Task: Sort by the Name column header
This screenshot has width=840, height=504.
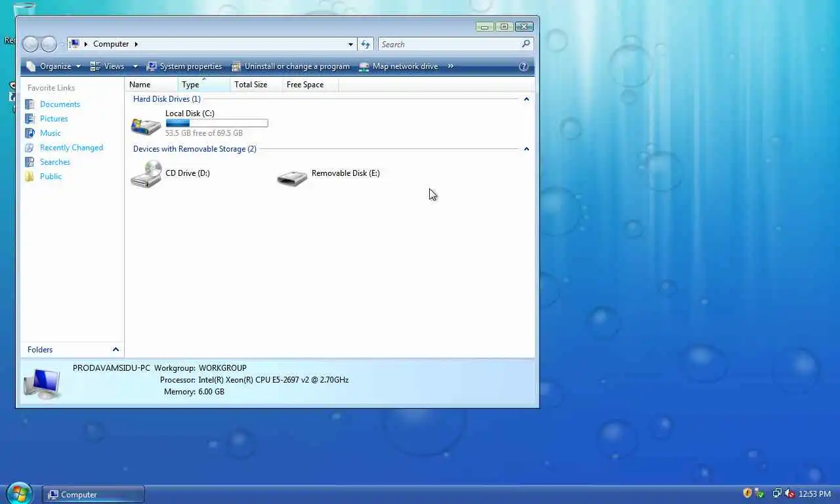Action: pos(152,85)
